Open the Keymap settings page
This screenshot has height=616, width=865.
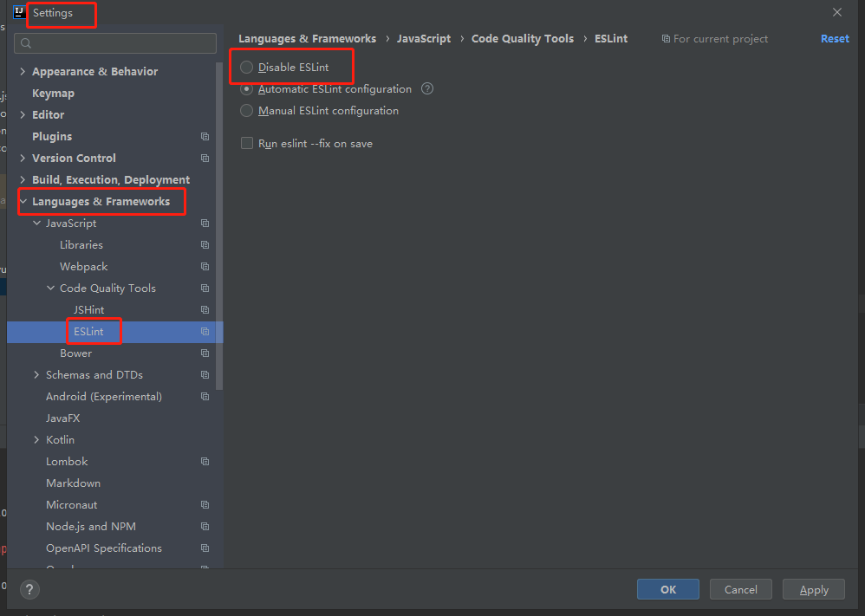tap(53, 94)
